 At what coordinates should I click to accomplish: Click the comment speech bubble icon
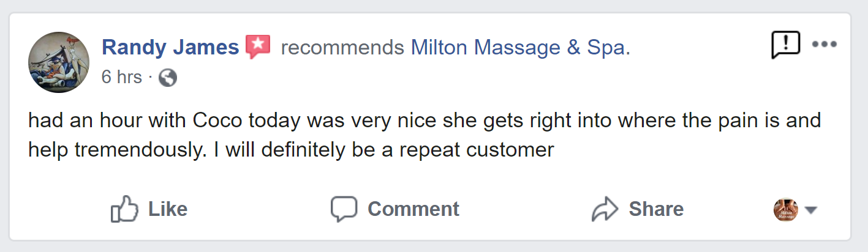tap(344, 209)
